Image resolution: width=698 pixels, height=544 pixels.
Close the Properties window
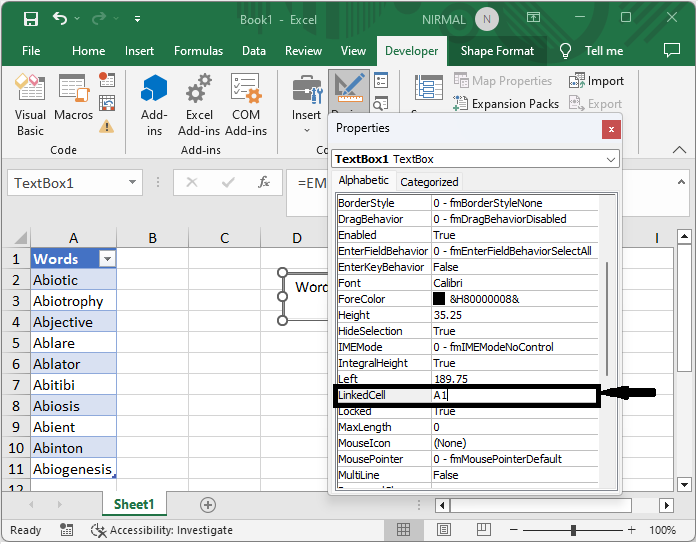611,129
